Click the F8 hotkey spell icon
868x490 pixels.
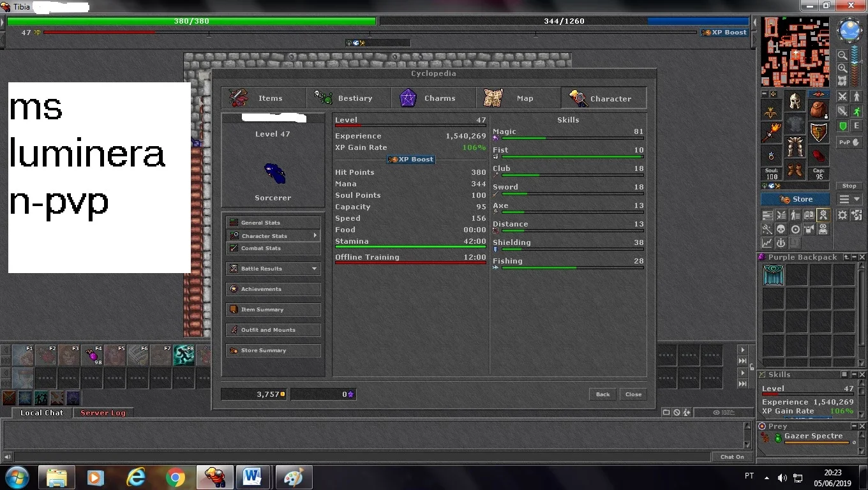tap(184, 355)
